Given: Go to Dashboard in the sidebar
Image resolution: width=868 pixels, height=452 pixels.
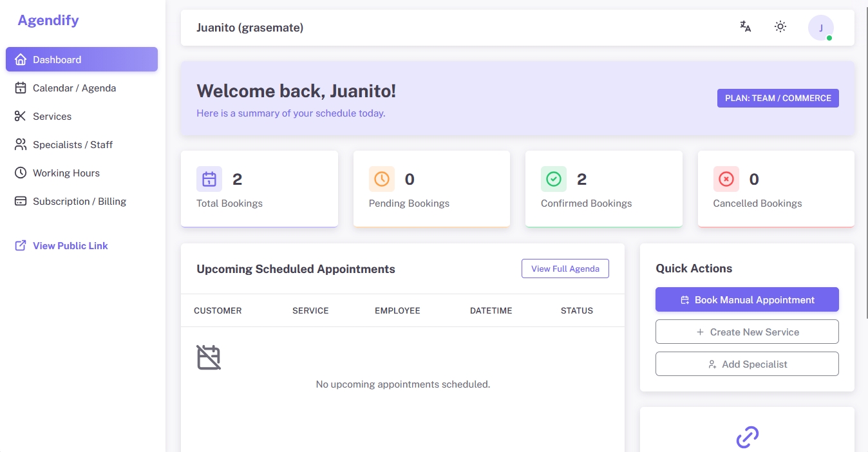Looking at the screenshot, I should coord(82,59).
